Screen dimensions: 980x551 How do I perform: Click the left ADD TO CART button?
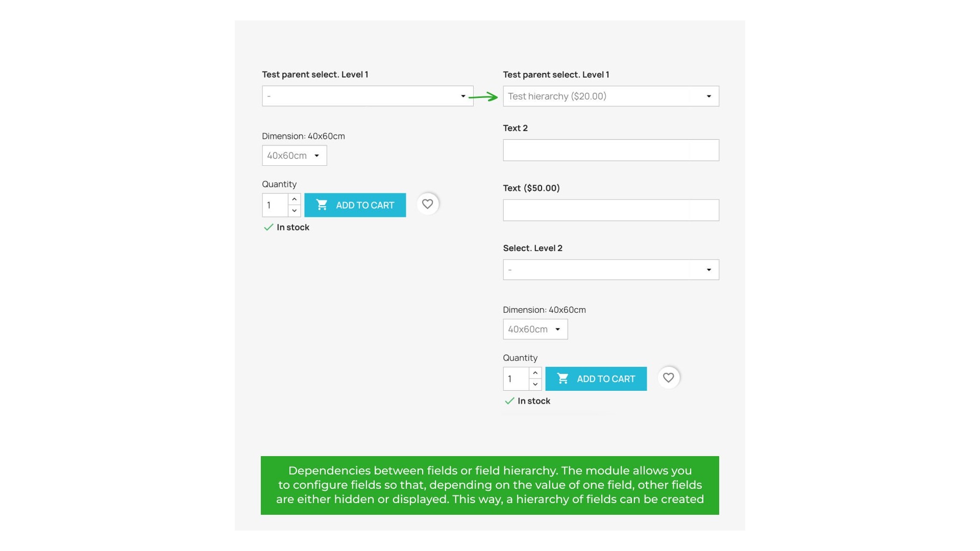355,205
